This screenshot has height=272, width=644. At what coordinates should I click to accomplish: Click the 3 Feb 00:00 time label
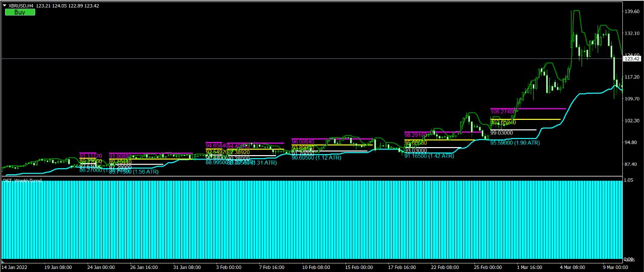pos(229,267)
